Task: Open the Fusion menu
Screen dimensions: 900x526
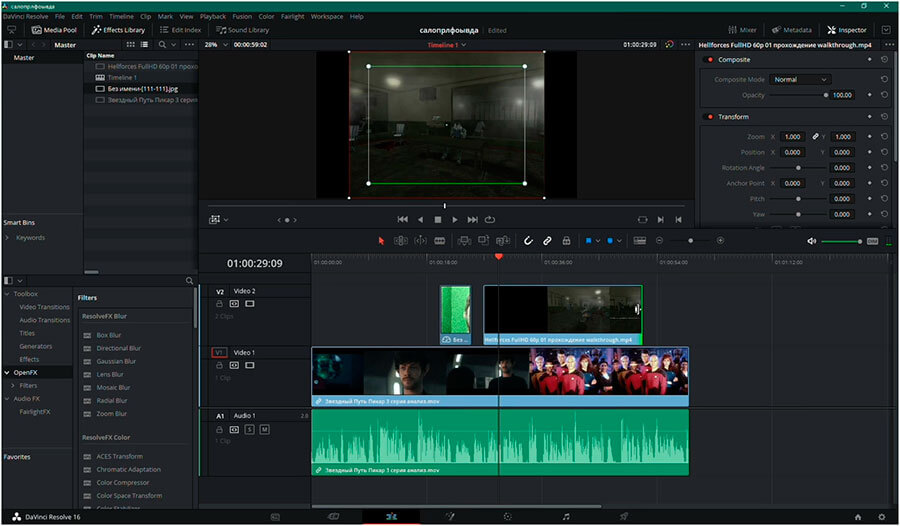Action: 242,17
